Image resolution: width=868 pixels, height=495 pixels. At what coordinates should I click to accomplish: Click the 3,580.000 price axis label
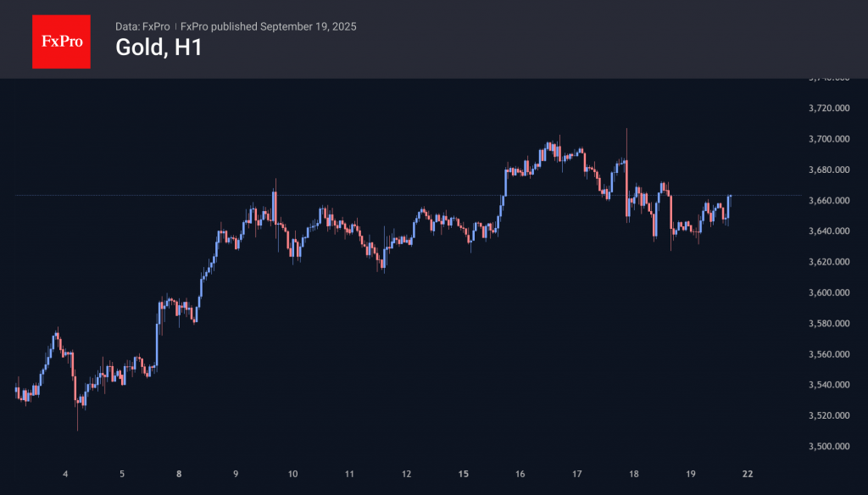tap(830, 324)
